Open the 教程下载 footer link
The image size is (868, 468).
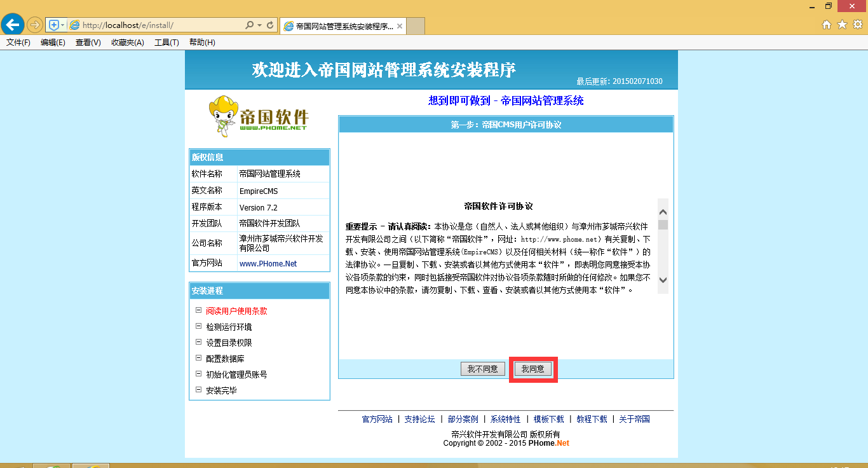592,419
